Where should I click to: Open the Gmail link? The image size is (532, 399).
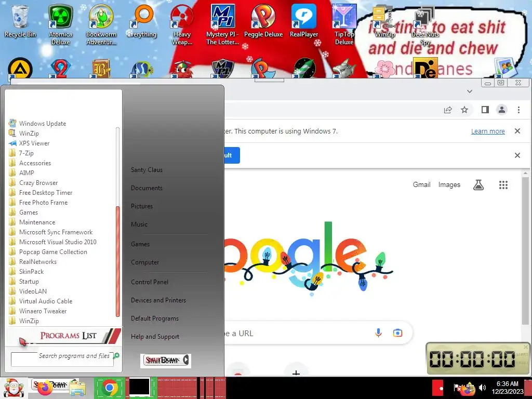click(421, 184)
